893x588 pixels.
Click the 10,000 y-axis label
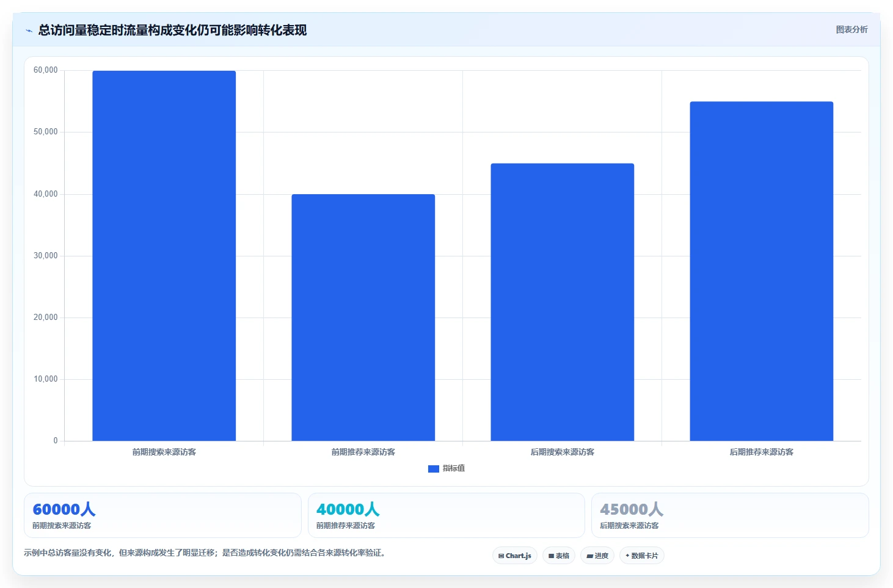click(x=45, y=379)
